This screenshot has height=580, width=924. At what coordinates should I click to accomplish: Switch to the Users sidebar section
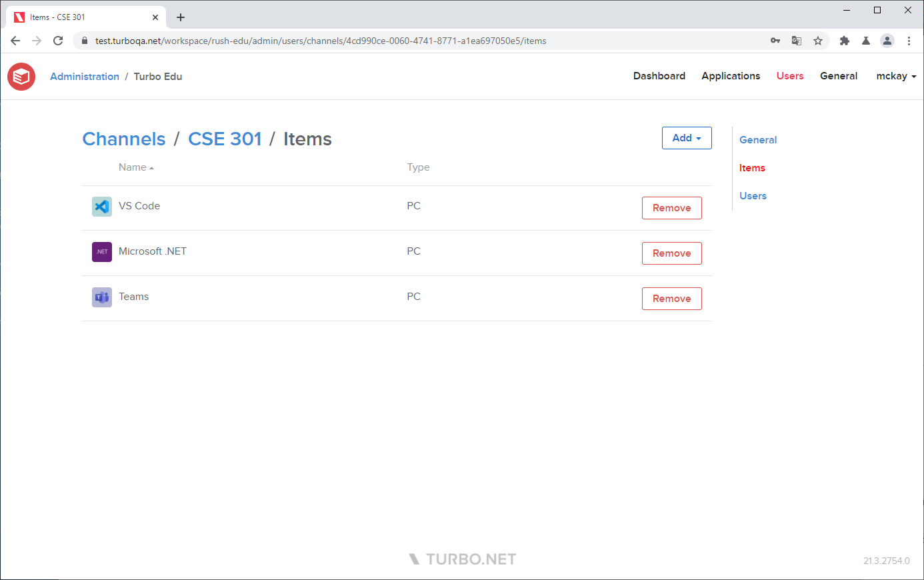pyautogui.click(x=753, y=196)
